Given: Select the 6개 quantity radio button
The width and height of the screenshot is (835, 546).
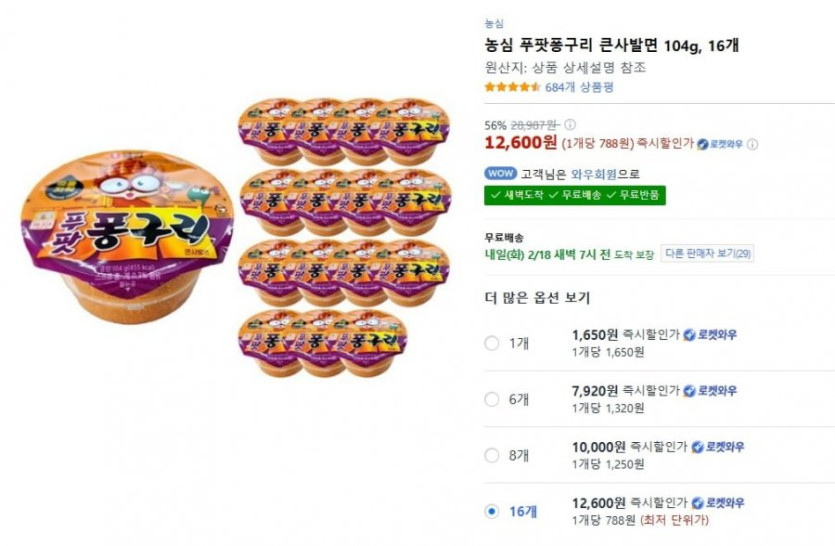Looking at the screenshot, I should [491, 399].
